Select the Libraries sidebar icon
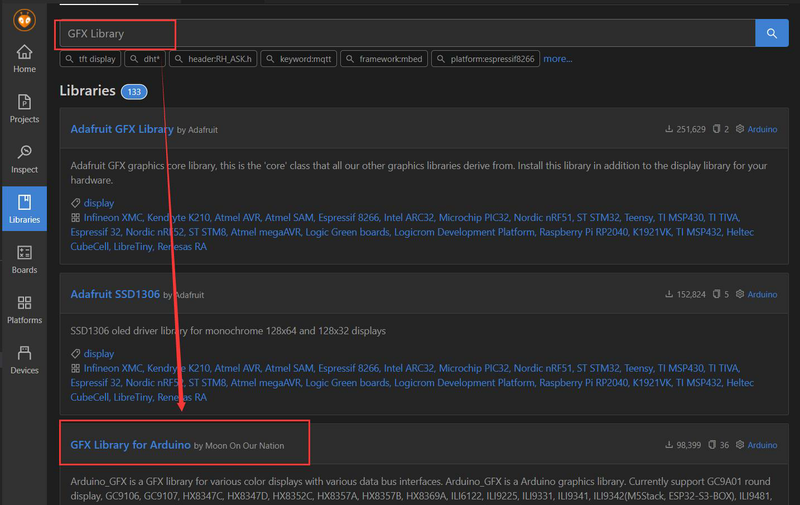Screen dimensions: 800x505 [x=24, y=209]
